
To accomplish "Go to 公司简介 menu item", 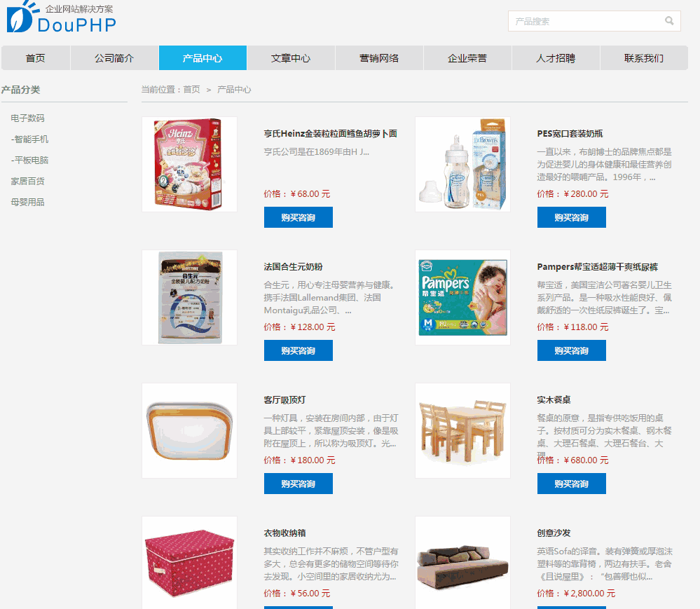I will pyautogui.click(x=114, y=58).
